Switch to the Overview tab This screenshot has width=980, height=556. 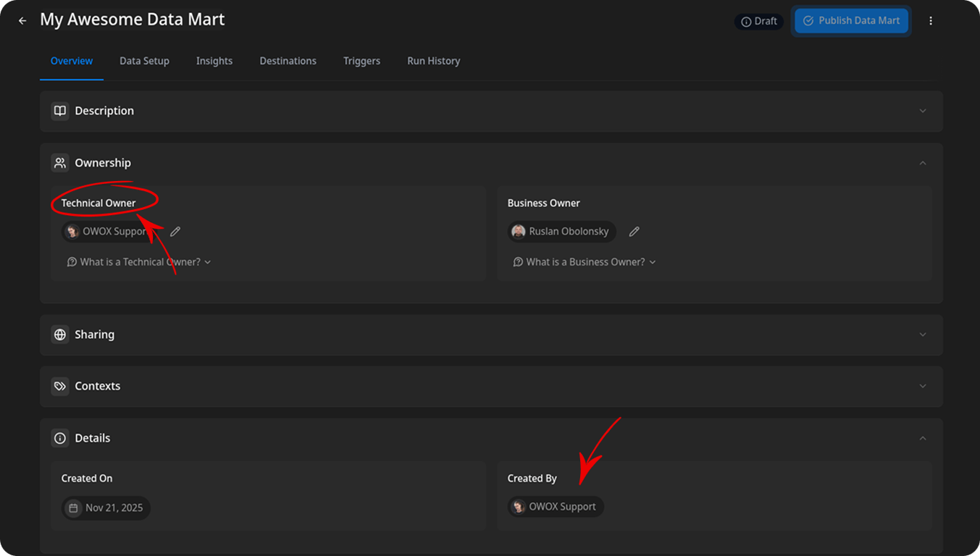[72, 61]
